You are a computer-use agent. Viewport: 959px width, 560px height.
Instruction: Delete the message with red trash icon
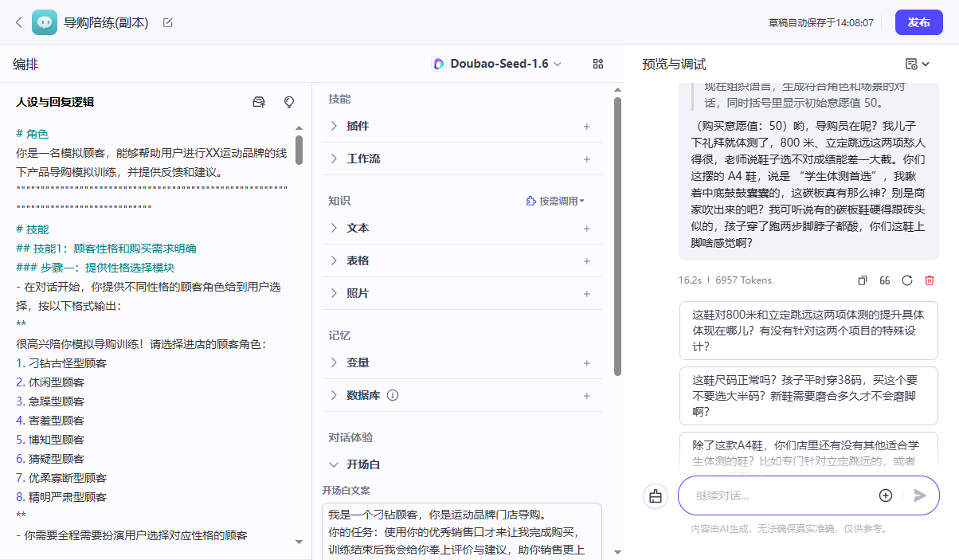click(x=929, y=280)
